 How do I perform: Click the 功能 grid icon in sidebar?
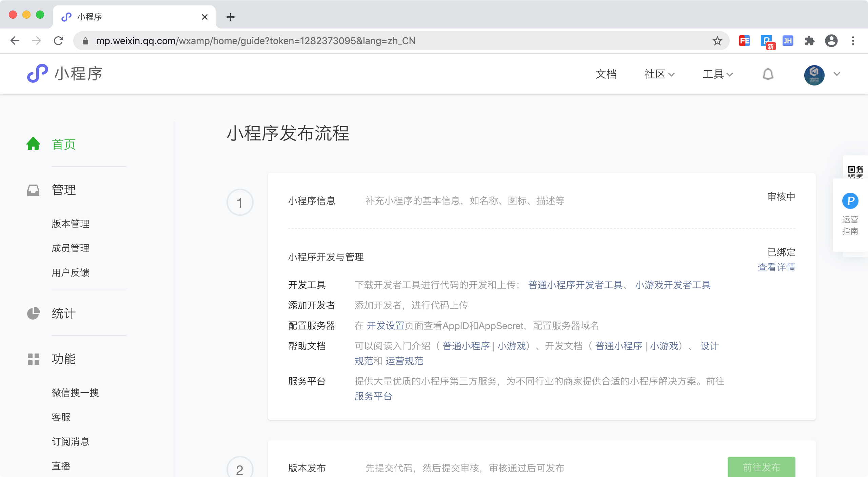(33, 359)
